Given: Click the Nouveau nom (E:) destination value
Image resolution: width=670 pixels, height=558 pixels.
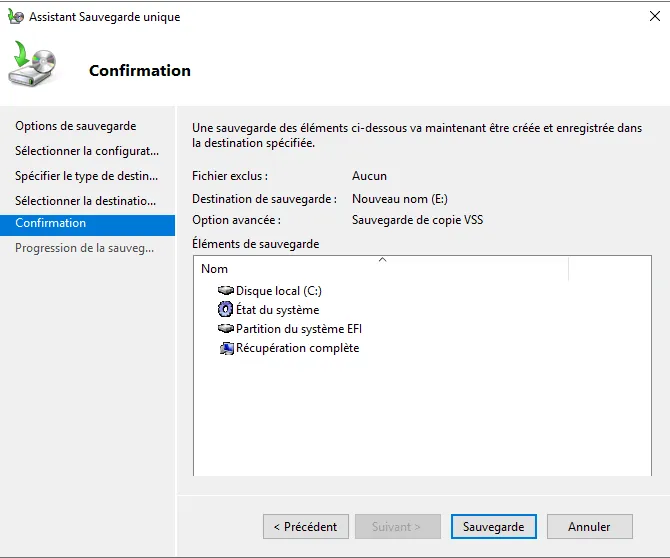Looking at the screenshot, I should tap(400, 199).
